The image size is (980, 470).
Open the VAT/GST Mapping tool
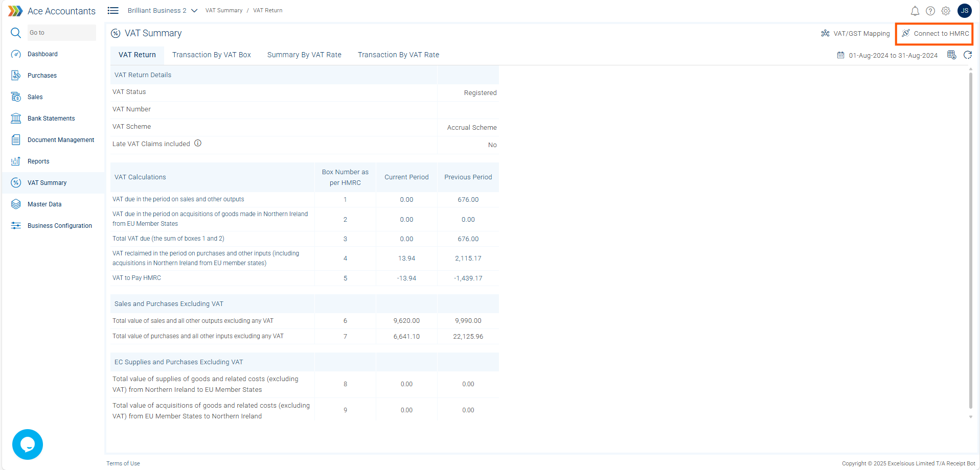coord(855,33)
